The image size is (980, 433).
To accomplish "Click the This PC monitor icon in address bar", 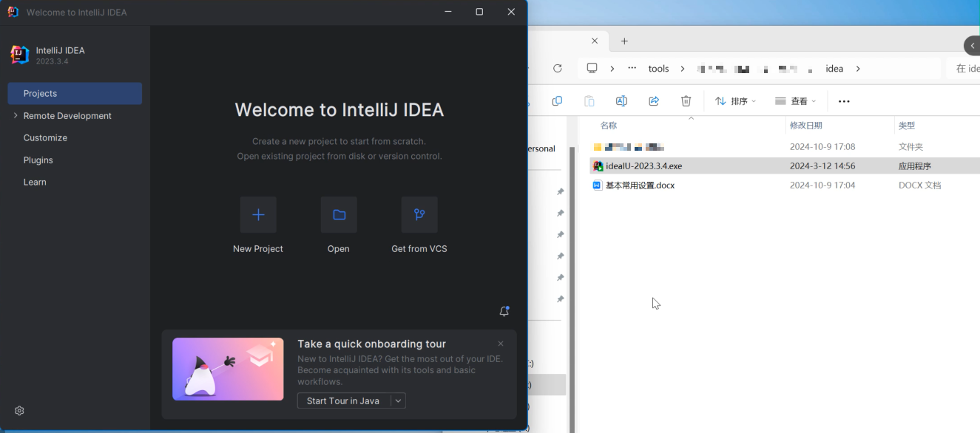I will (592, 68).
